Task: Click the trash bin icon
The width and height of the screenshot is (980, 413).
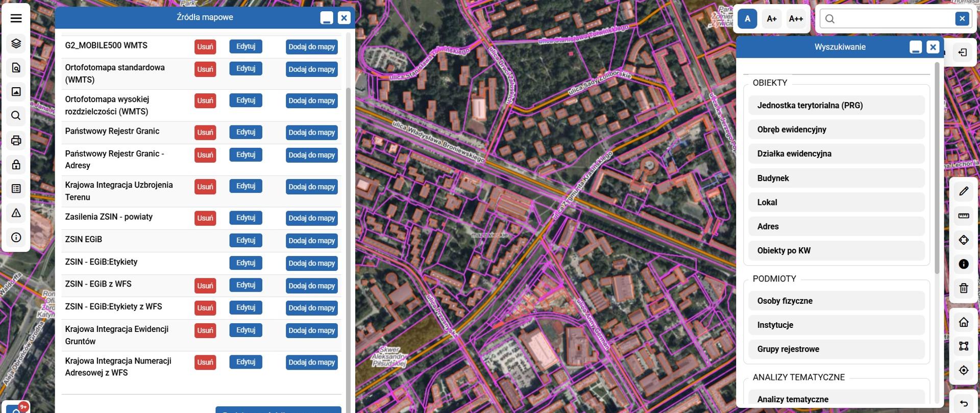Action: tap(963, 289)
